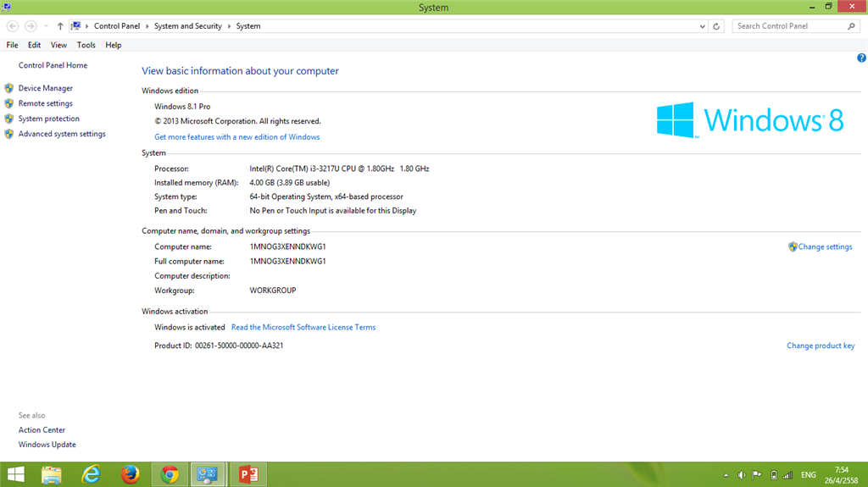Click the processor value Intel Core i3-3217U

(339, 169)
